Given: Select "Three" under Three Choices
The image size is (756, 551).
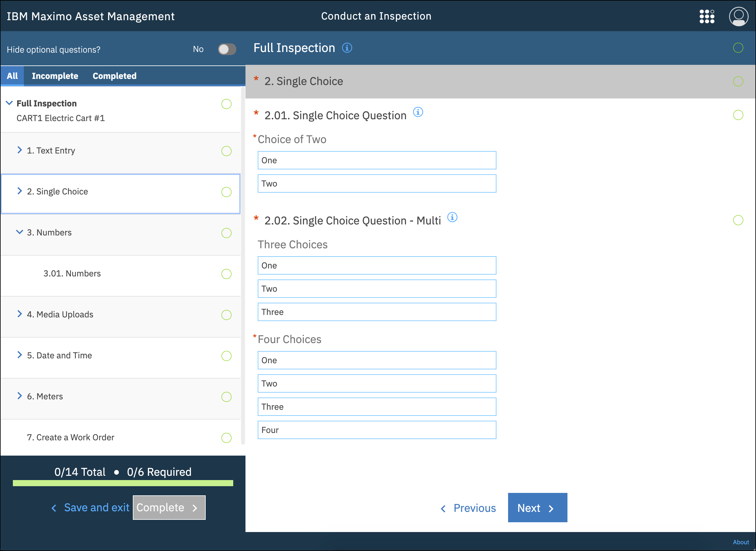Looking at the screenshot, I should (x=377, y=312).
